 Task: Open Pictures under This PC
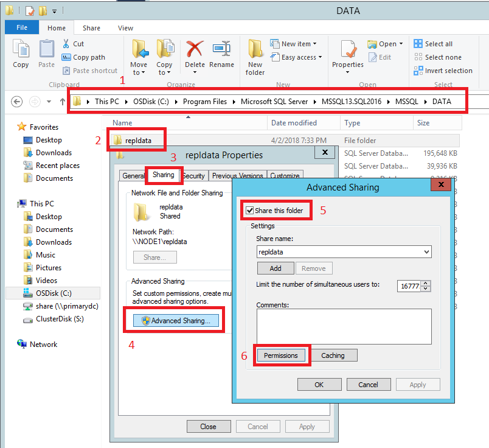(43, 268)
